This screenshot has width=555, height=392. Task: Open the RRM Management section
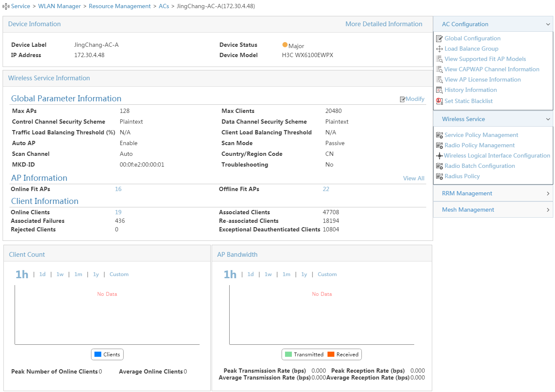[493, 194]
